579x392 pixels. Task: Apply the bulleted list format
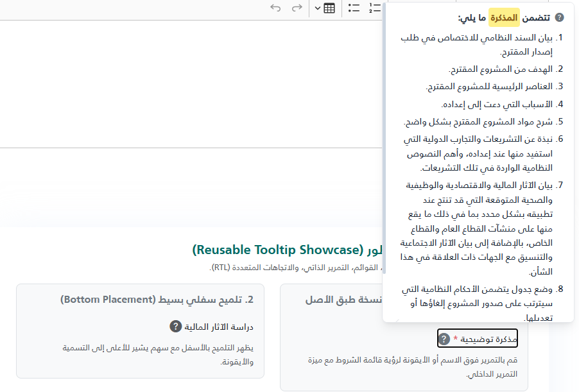coord(354,8)
